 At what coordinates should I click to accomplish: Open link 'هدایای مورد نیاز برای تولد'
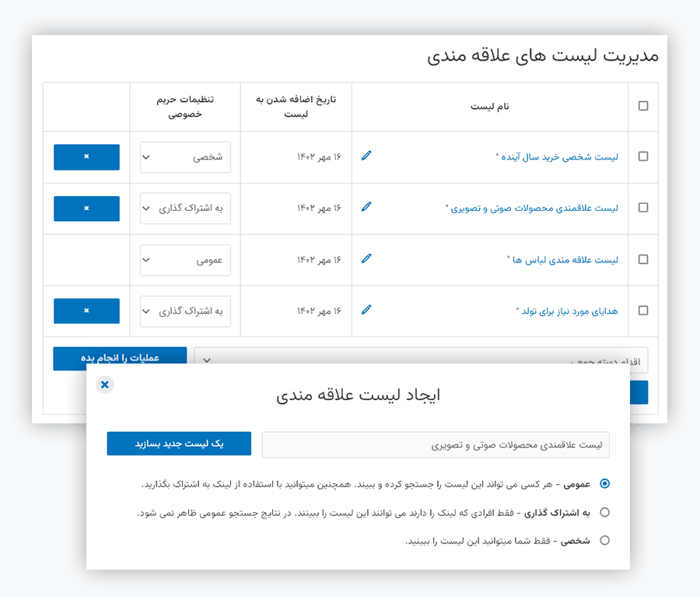click(569, 311)
